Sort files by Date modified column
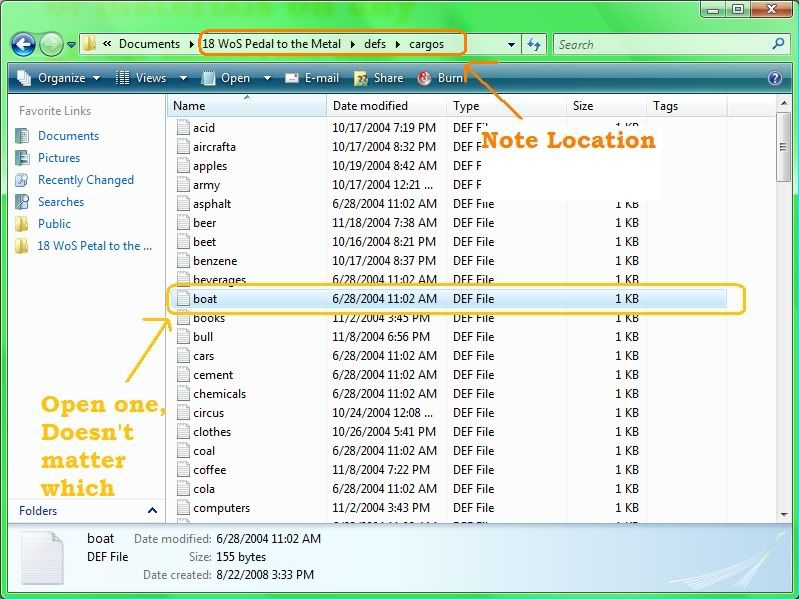The image size is (799, 599). click(370, 106)
